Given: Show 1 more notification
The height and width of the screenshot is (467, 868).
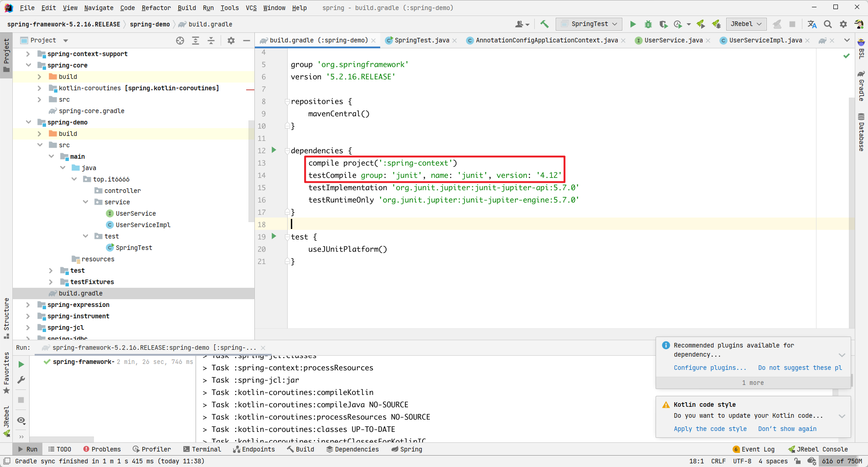Looking at the screenshot, I should [x=753, y=383].
